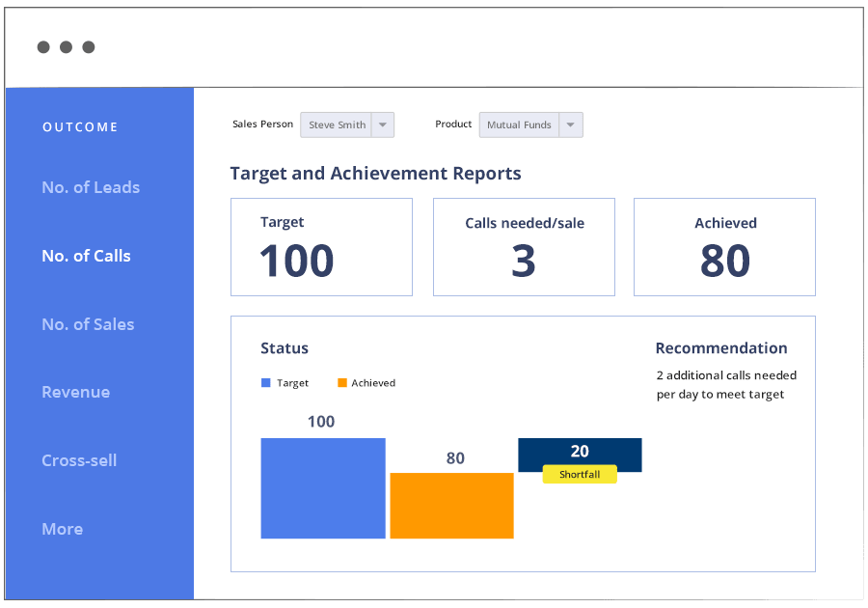Switch to the Cross-sell view
Image resolution: width=868 pixels, height=608 pixels.
79,460
